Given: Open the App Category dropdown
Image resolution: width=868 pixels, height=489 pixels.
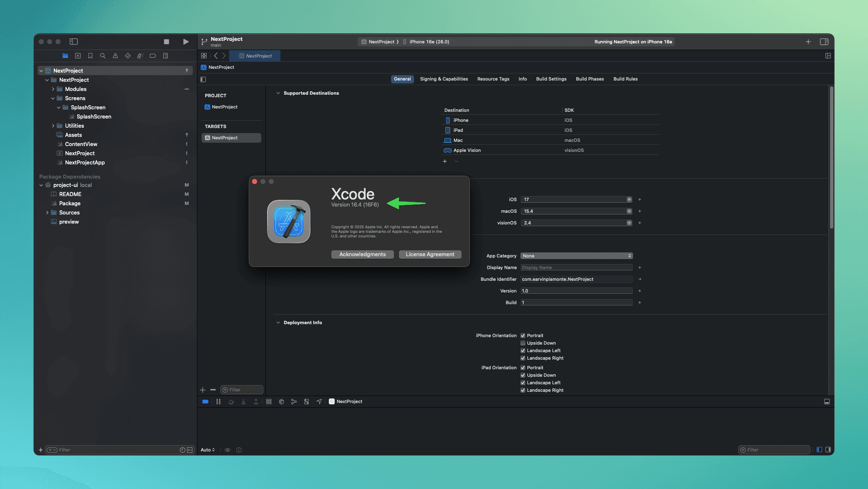Looking at the screenshot, I should (x=576, y=256).
